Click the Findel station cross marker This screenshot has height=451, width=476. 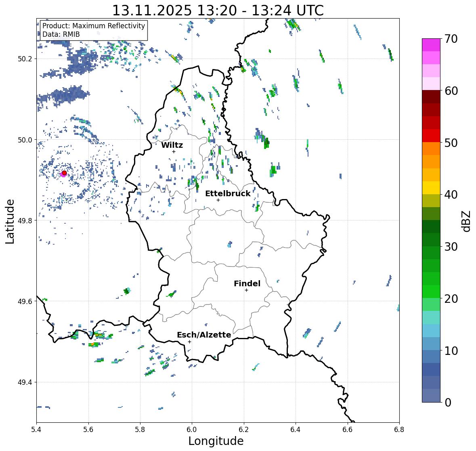[246, 290]
